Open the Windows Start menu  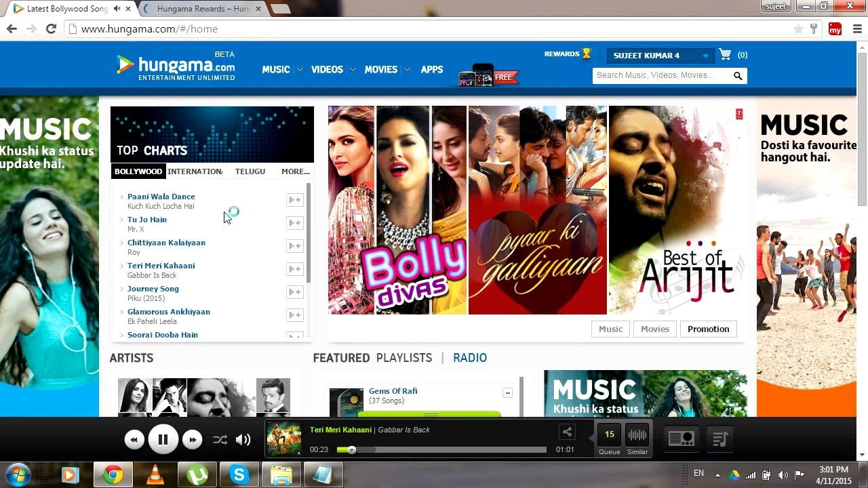(18, 474)
